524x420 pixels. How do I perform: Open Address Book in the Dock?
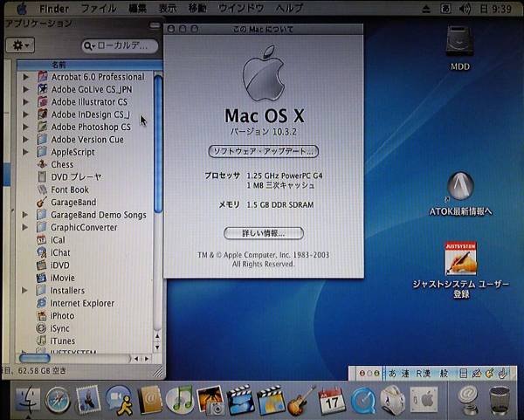point(150,400)
